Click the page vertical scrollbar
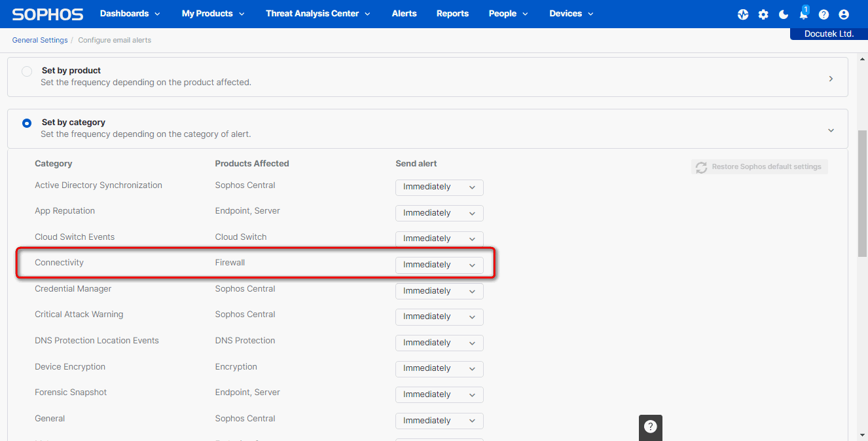The image size is (868, 441). point(863,193)
